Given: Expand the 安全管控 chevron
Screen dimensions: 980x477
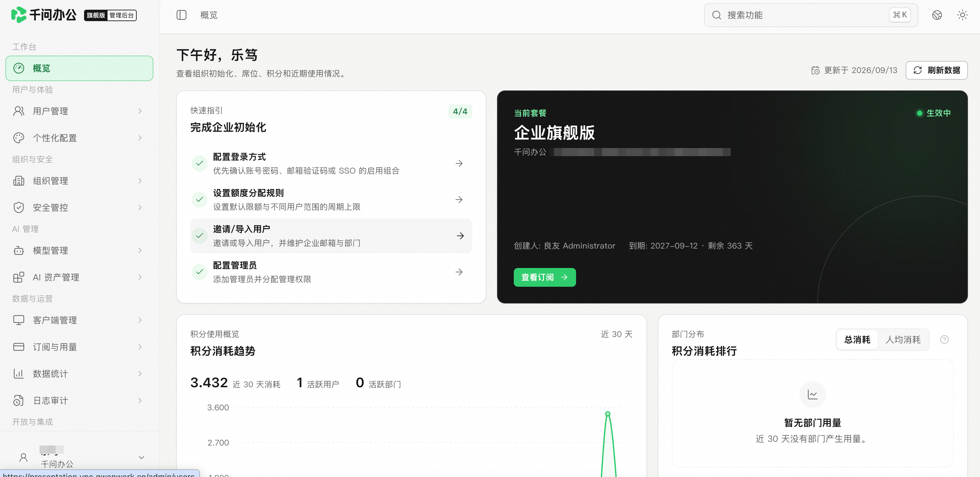Looking at the screenshot, I should [140, 207].
